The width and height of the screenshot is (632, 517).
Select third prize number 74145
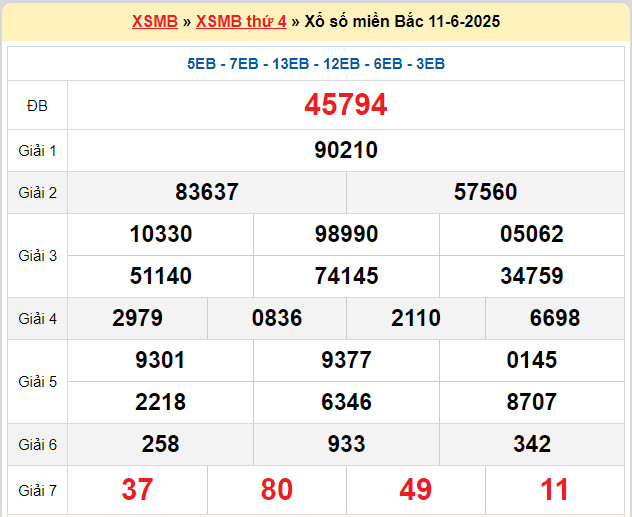click(346, 276)
